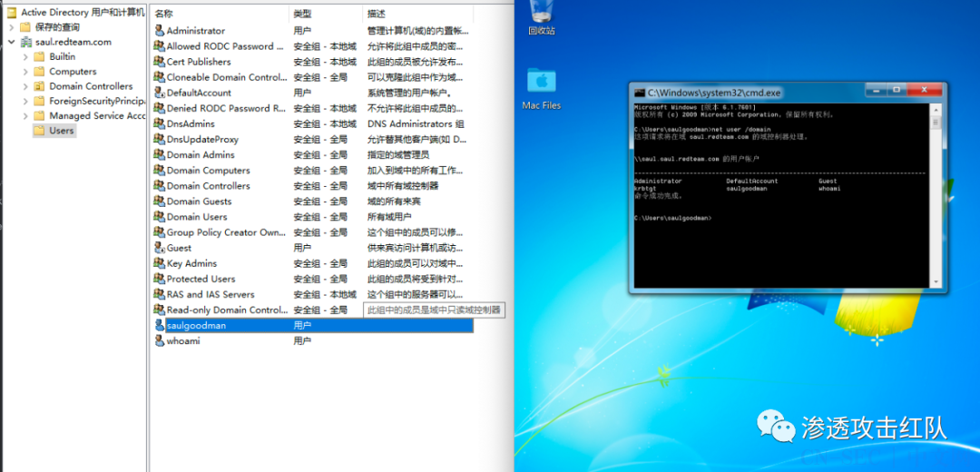Screen dimensions: 980x472
Task: Click Read-only Domain Controllers group icon
Action: (x=160, y=310)
